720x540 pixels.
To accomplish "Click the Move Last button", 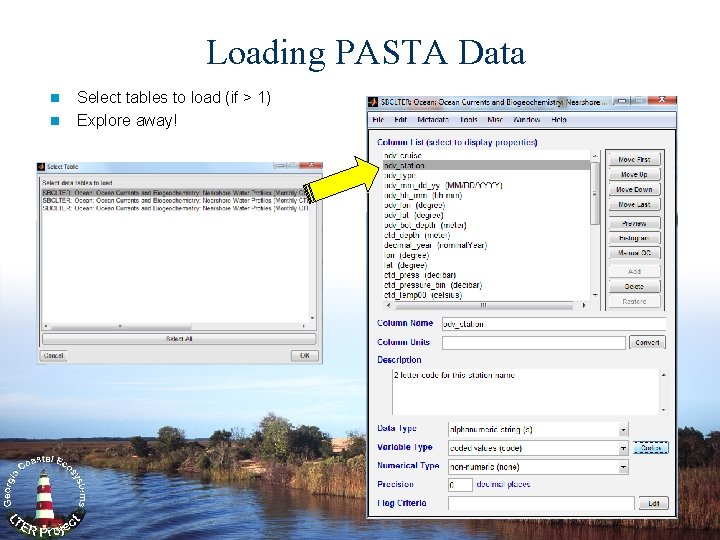I will pos(634,204).
